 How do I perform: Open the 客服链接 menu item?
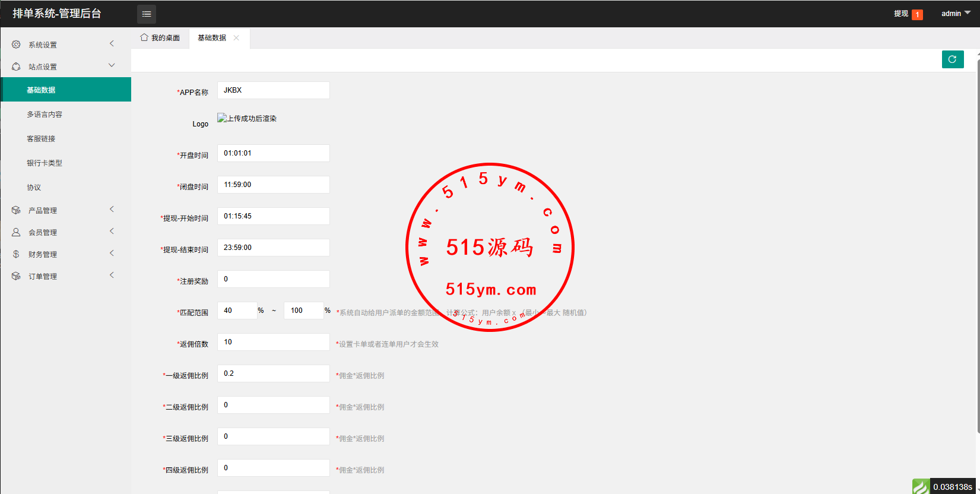(x=41, y=139)
